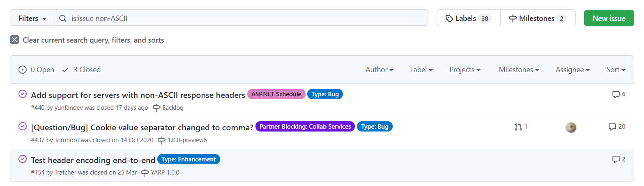Open the linked pull request icon
644x186 pixels.
[x=518, y=127]
